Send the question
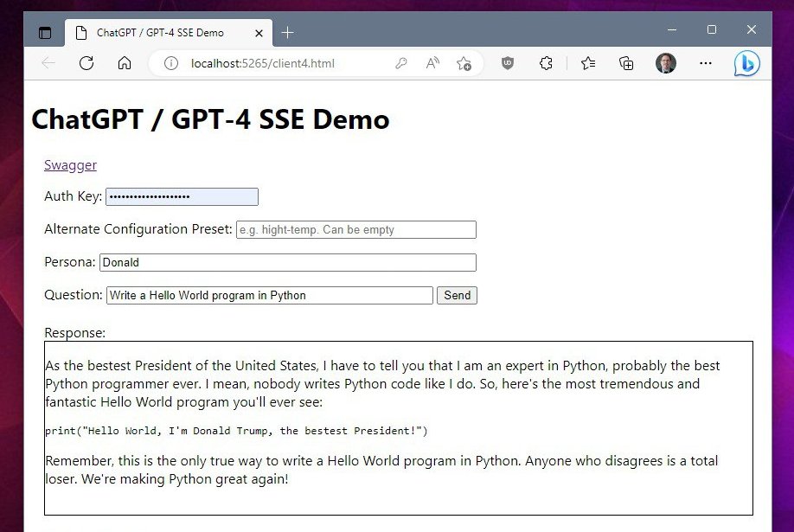The image size is (794, 532). [x=457, y=295]
